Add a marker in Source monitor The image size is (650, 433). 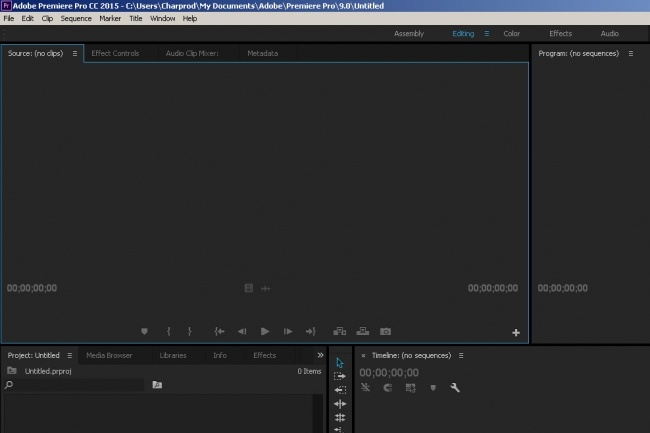(144, 331)
